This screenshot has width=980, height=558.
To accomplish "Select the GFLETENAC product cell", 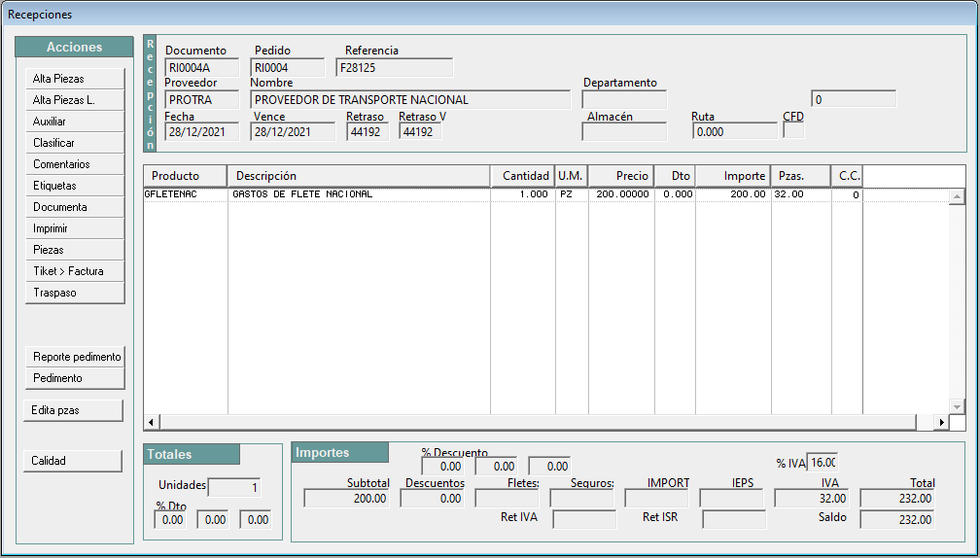I will (186, 194).
